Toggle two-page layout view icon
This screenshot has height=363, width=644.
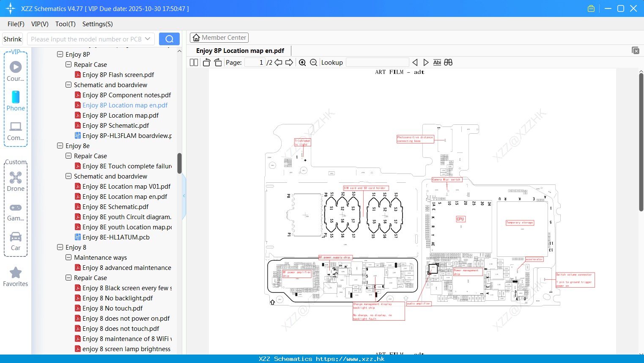(194, 63)
